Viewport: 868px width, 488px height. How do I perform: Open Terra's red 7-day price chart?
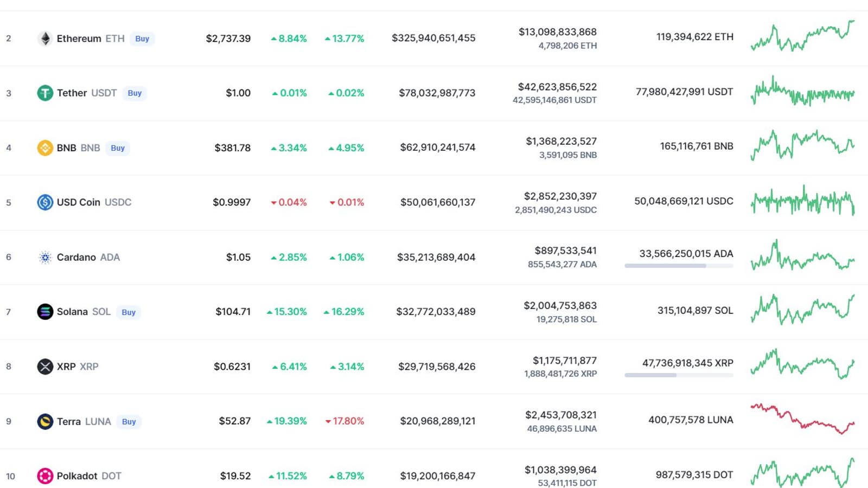click(802, 419)
